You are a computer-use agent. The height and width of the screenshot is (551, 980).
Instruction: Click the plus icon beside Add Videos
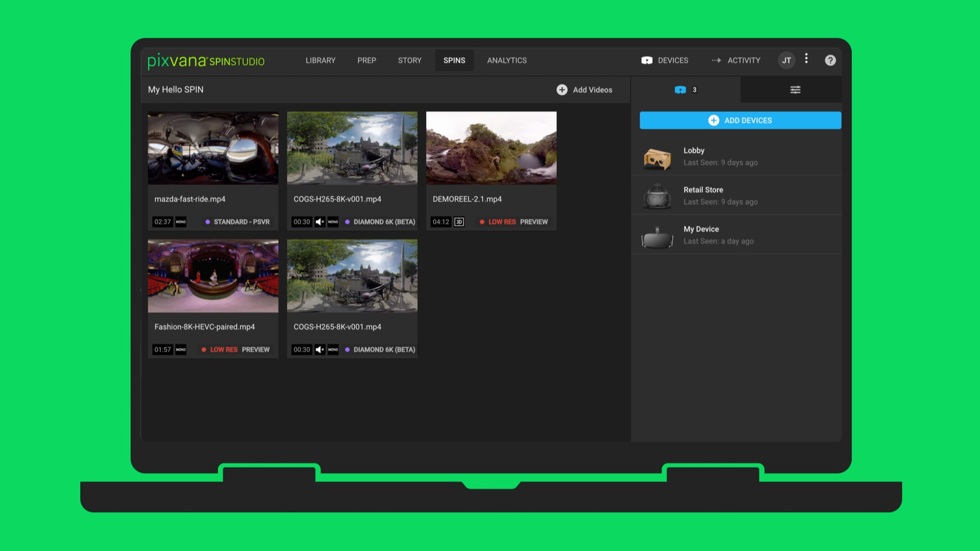point(562,90)
